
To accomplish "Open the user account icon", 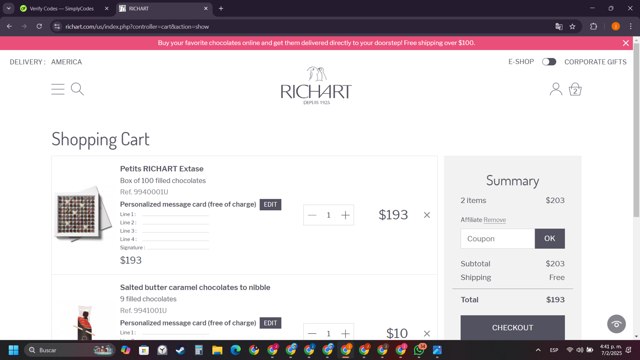I will click(x=556, y=89).
